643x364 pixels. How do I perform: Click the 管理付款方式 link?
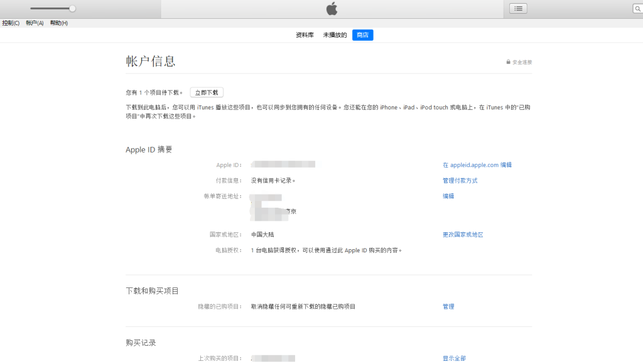click(x=460, y=180)
